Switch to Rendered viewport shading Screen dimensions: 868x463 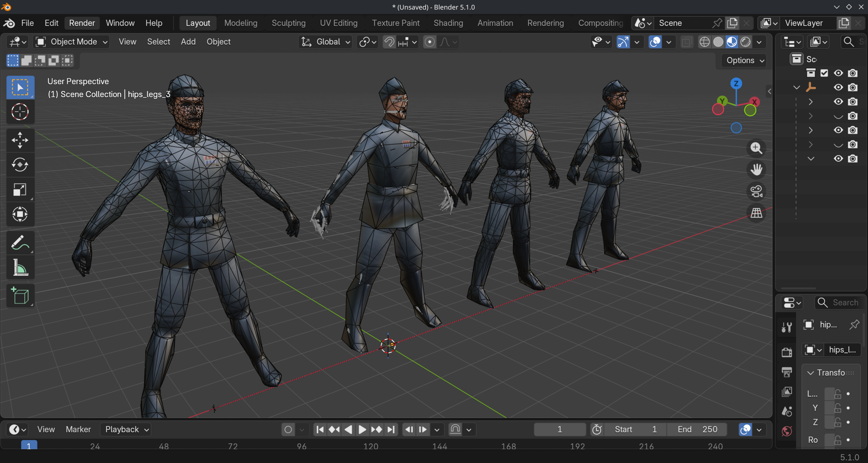tap(745, 42)
